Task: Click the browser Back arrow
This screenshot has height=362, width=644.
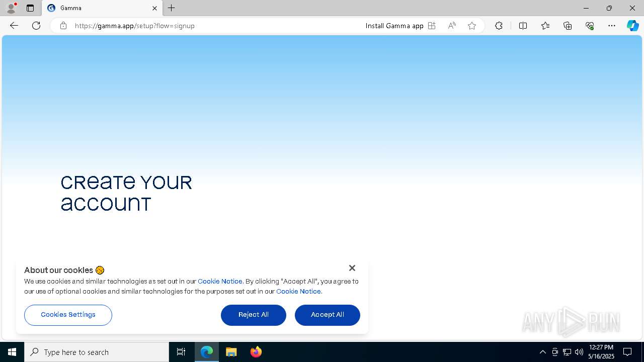Action: [x=14, y=26]
